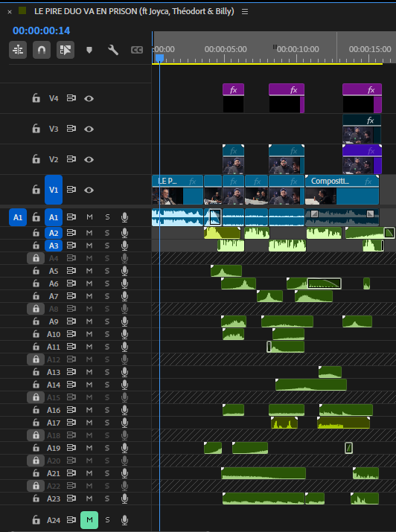Solo track A1
The width and height of the screenshot is (396, 532).
click(x=107, y=217)
